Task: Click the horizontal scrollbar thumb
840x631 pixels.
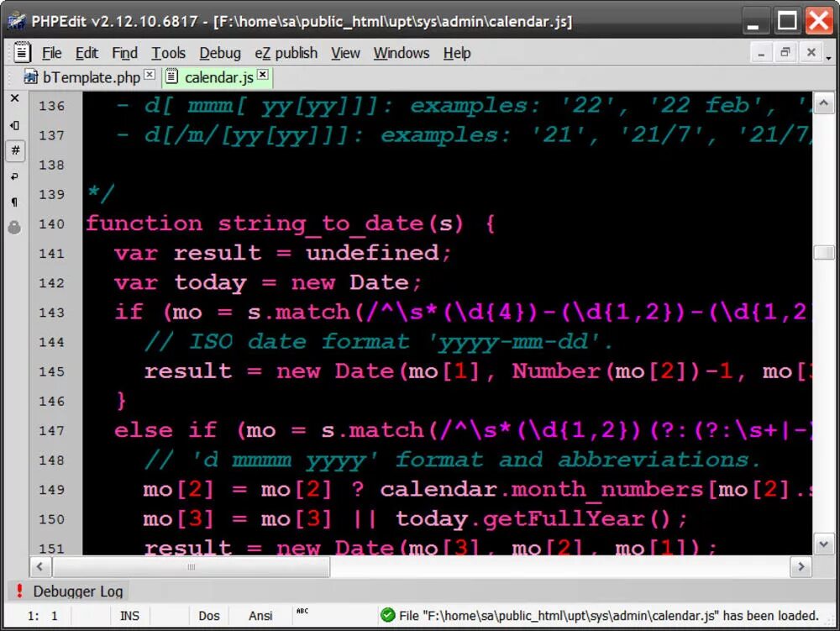Action: [192, 566]
